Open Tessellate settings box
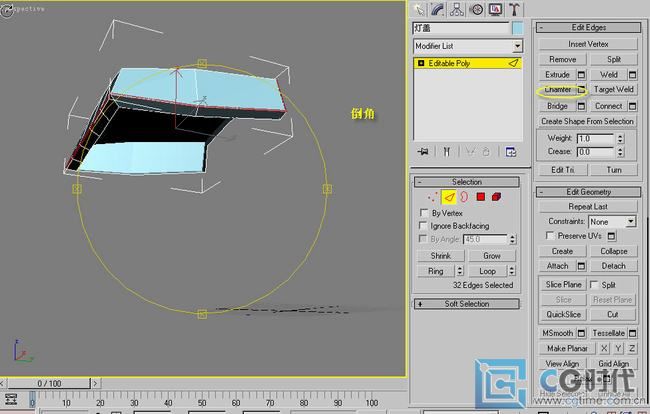 632,333
